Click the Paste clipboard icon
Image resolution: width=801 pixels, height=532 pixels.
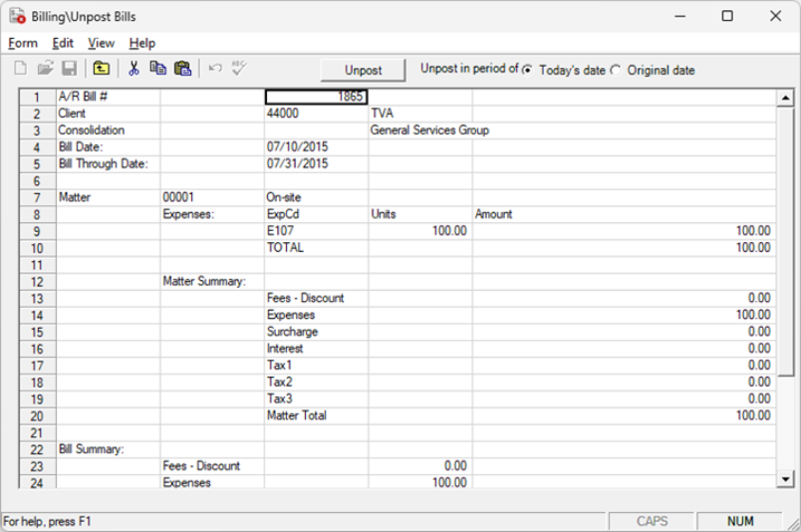pyautogui.click(x=182, y=69)
